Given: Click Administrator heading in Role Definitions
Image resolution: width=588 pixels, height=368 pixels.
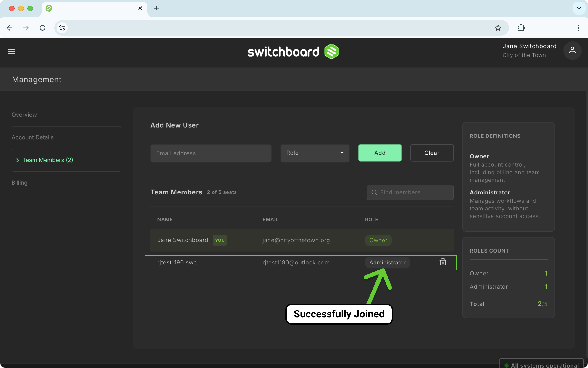Looking at the screenshot, I should pos(490,192).
